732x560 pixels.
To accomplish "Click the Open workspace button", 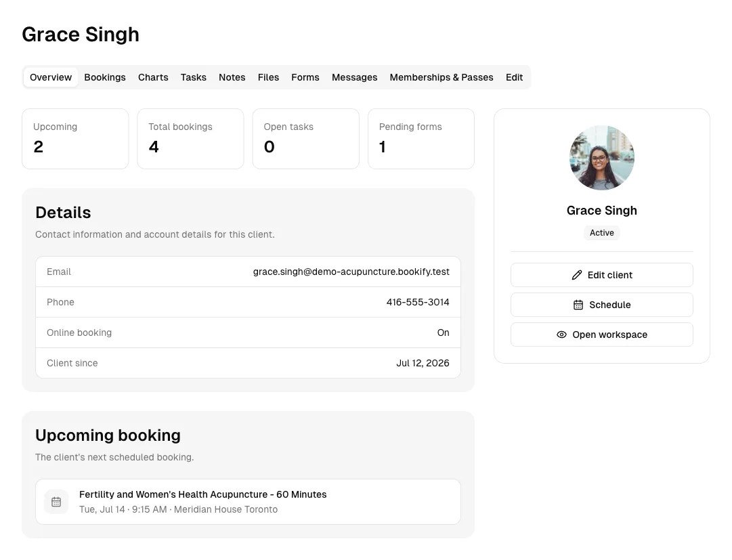I will [602, 335].
